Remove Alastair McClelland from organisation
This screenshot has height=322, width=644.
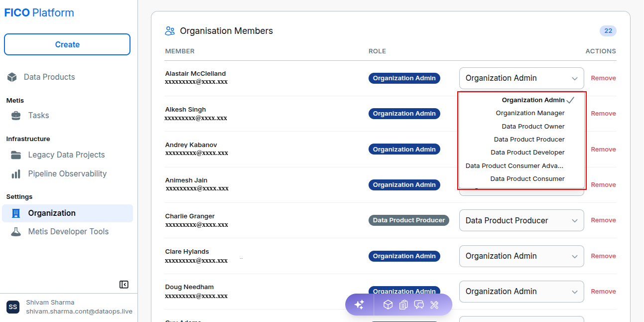tap(603, 78)
